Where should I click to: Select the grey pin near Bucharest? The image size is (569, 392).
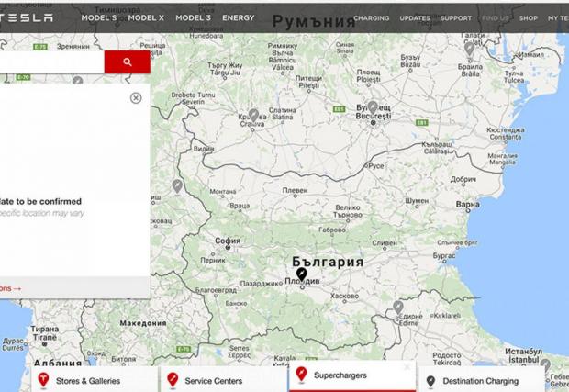373,107
